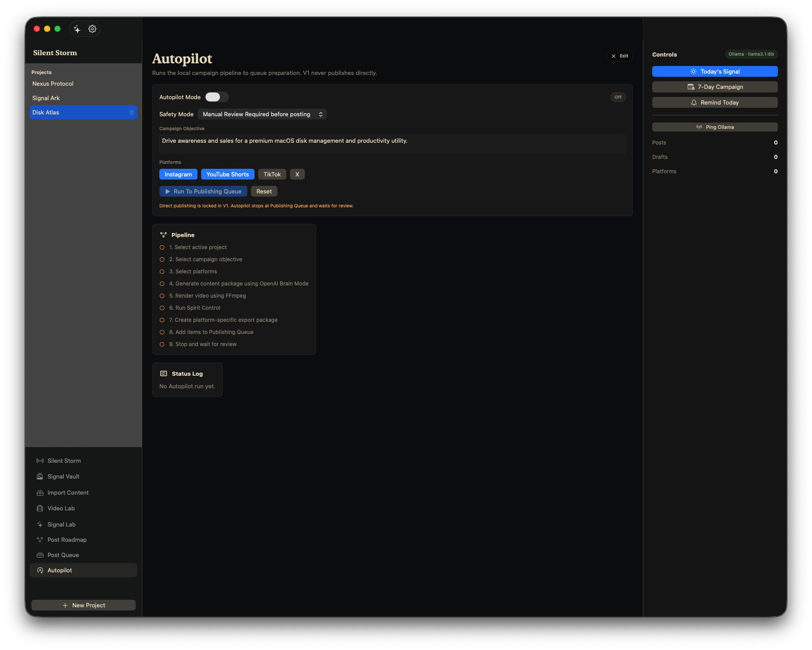Toggle the YouTube Shorts platform chip
This screenshot has width=812, height=650.
(x=228, y=175)
